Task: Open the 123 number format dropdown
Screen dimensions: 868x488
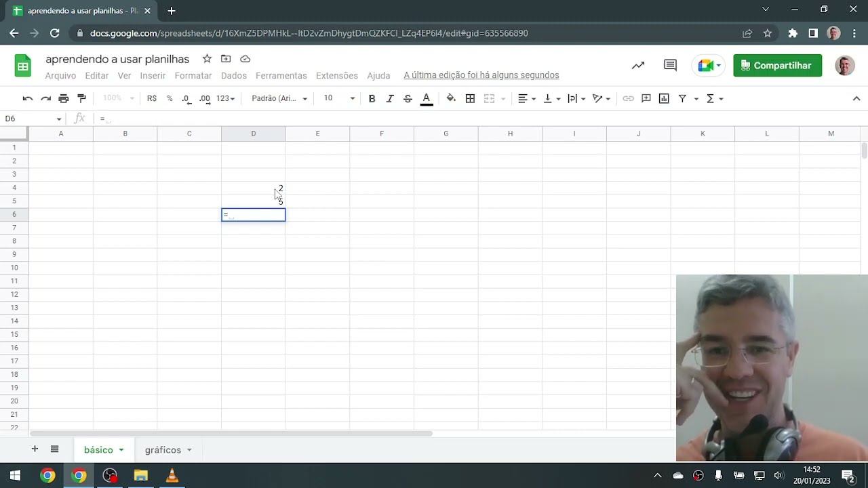Action: click(x=225, y=98)
